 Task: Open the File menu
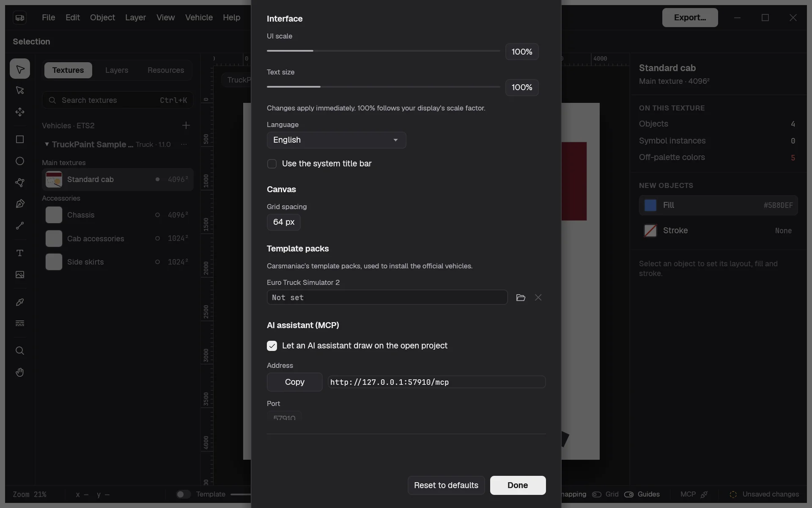(48, 17)
